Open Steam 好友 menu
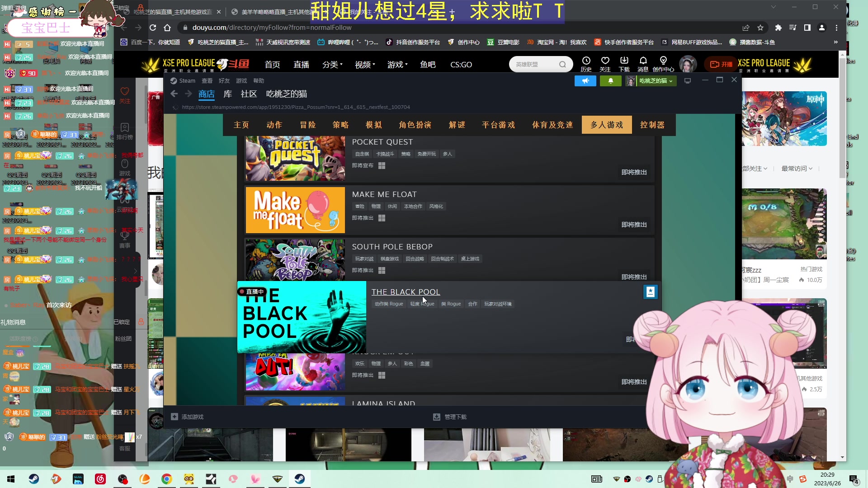 pos(224,81)
